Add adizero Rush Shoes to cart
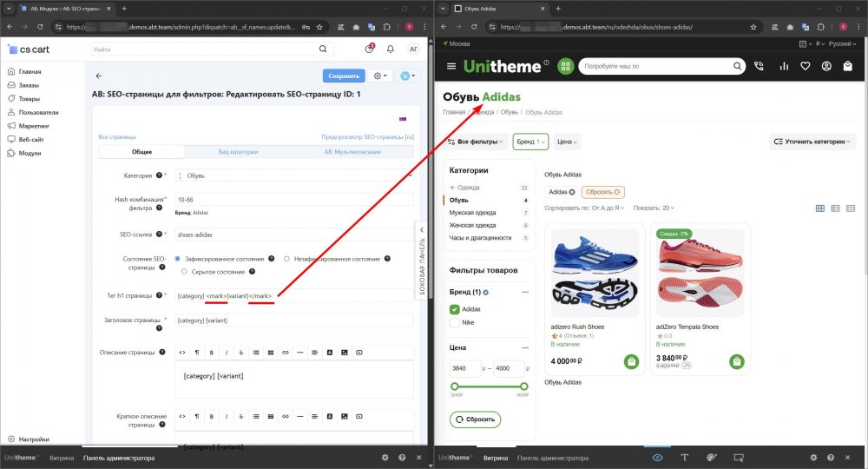The width and height of the screenshot is (868, 469). [x=631, y=361]
